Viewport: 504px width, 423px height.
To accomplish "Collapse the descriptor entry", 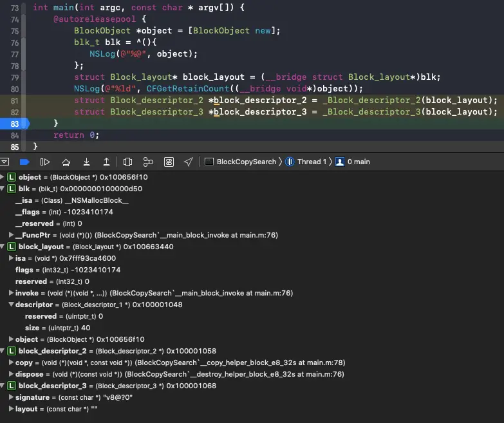I will point(11,304).
